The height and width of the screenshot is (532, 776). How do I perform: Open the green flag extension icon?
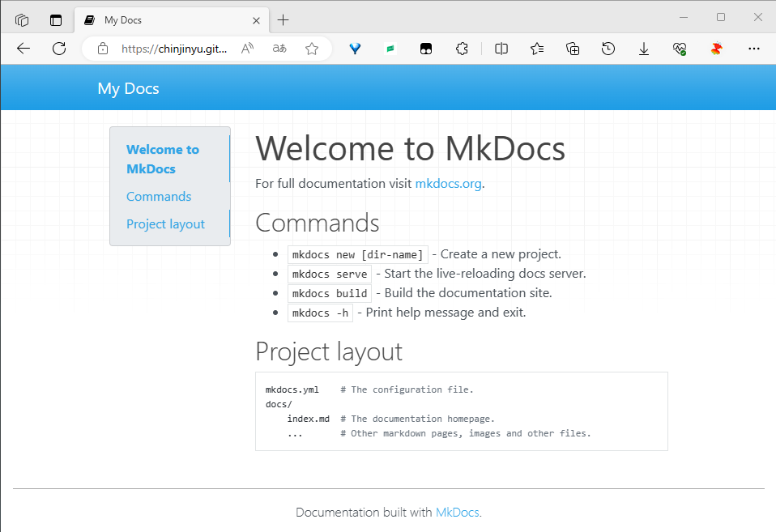pyautogui.click(x=390, y=49)
